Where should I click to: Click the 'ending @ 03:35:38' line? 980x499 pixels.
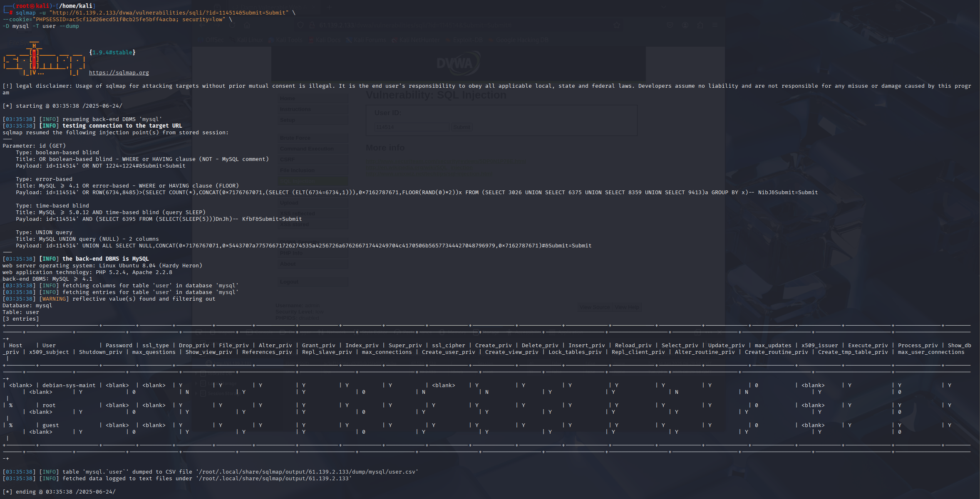click(59, 492)
